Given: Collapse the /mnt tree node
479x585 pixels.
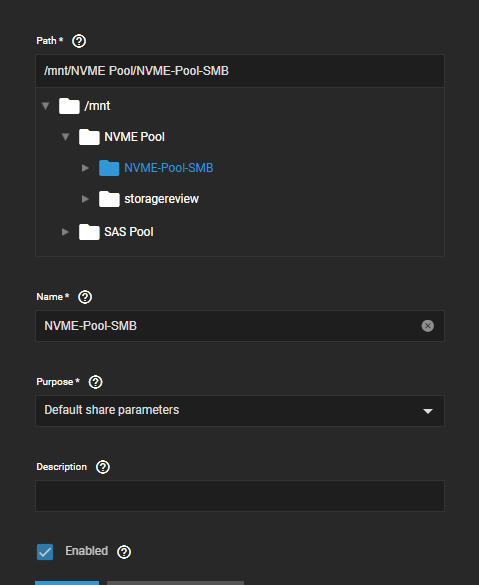Looking at the screenshot, I should [x=46, y=106].
